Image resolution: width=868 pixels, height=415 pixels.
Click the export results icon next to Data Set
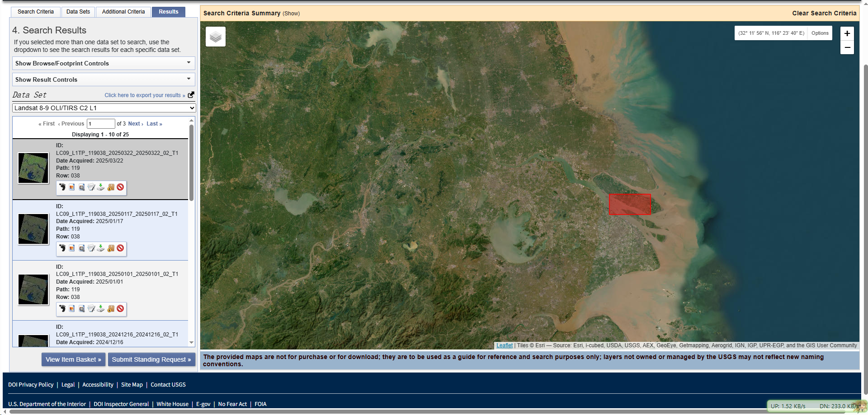190,94
